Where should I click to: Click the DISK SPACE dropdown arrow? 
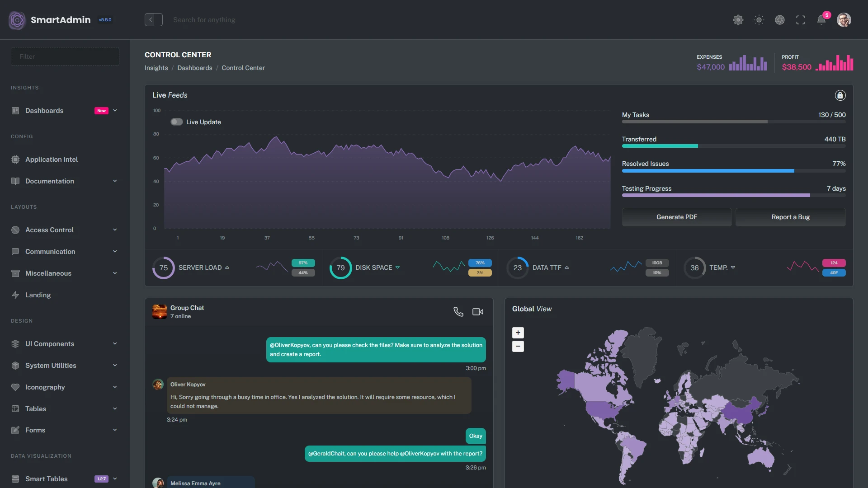click(398, 268)
